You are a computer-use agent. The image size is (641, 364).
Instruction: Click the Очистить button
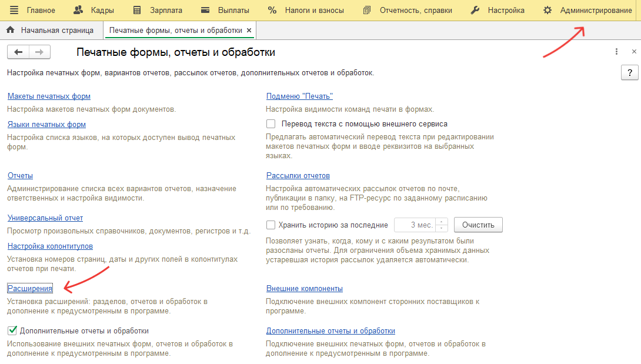click(x=478, y=225)
